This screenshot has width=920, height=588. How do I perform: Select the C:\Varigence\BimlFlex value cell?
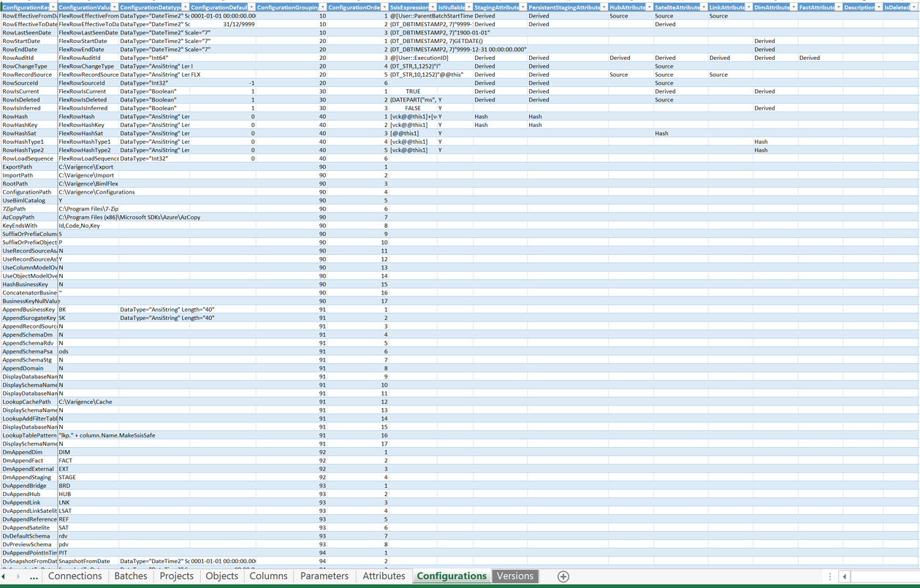click(x=88, y=183)
